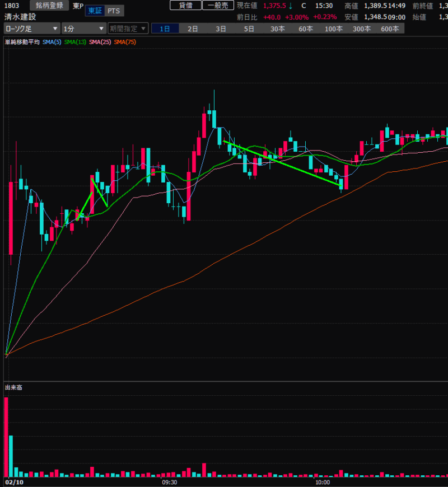The width and height of the screenshot is (448, 487).
Task: Click the SMA(5) legend label
Action: 52,42
